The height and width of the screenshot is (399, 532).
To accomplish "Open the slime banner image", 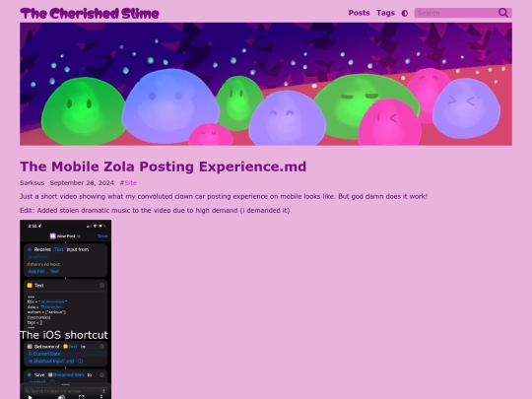I will (266, 84).
